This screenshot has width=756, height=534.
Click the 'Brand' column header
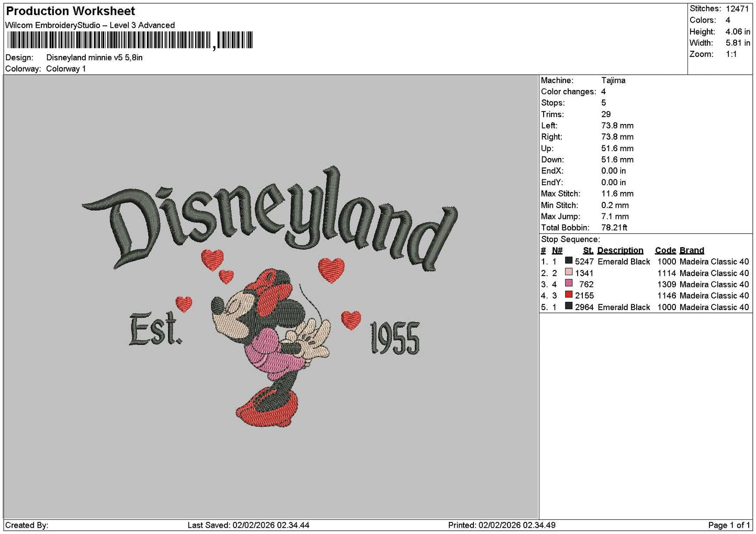692,251
